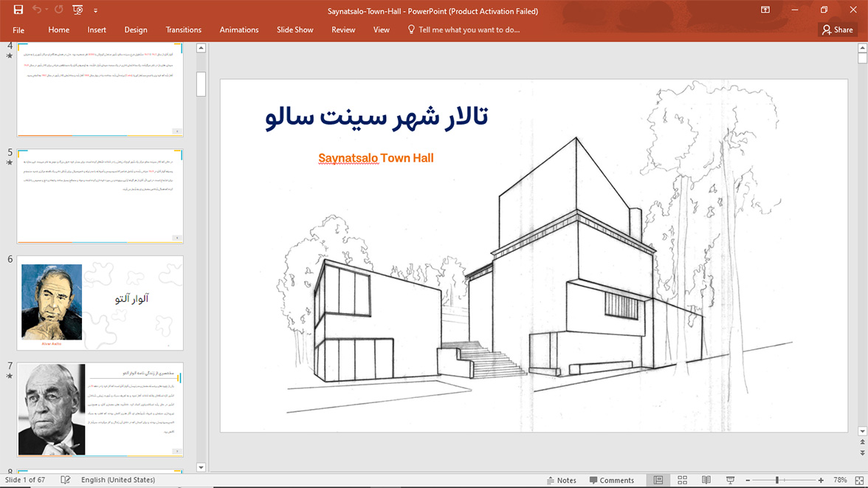Fit slide to current window icon
This screenshot has height=488, width=868.
pyautogui.click(x=859, y=480)
